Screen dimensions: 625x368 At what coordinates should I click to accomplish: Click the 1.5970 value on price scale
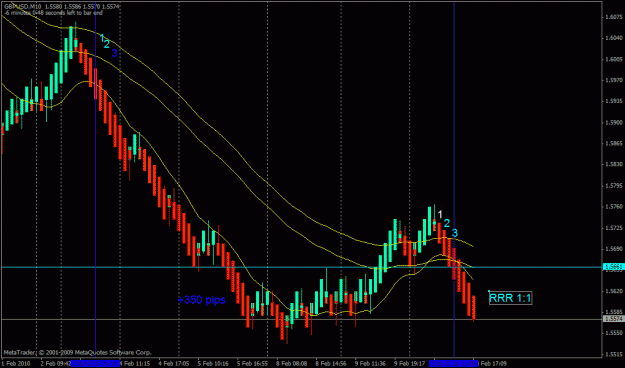613,80
